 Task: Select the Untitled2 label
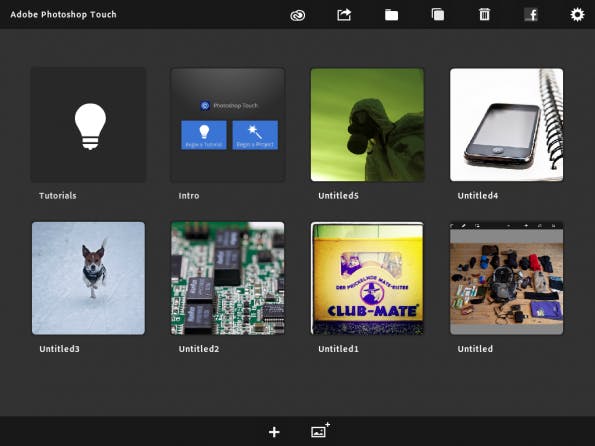[x=199, y=349]
